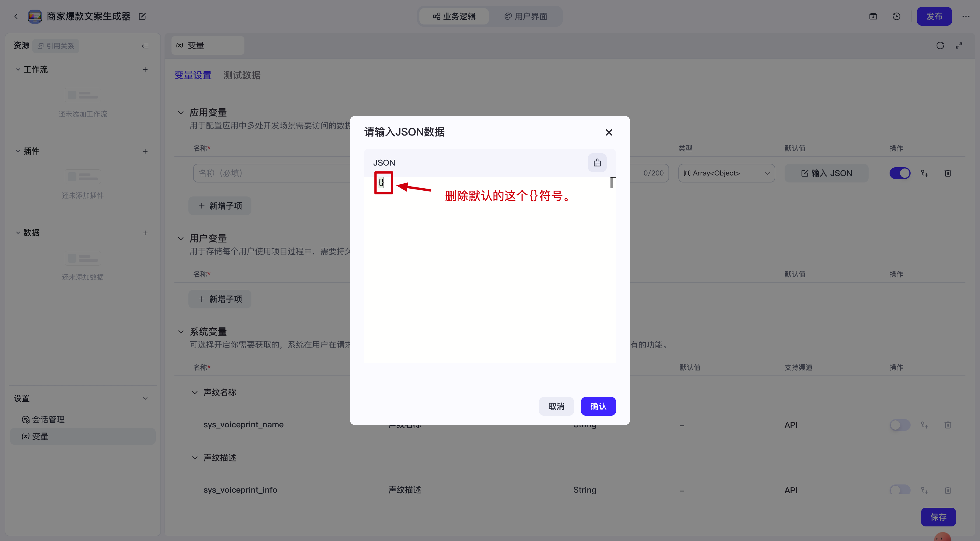This screenshot has width=980, height=541.
Task: Add a new plugin with plus icon
Action: 145,151
